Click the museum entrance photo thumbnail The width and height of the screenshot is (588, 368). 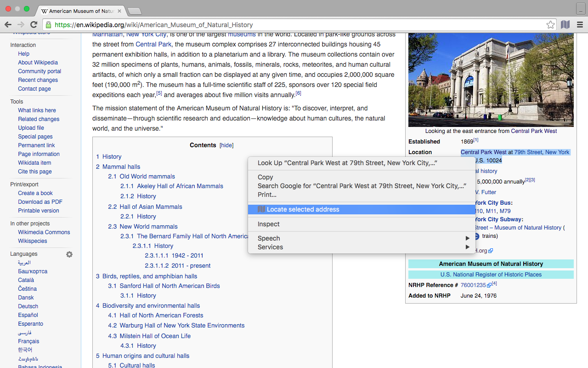coord(491,79)
